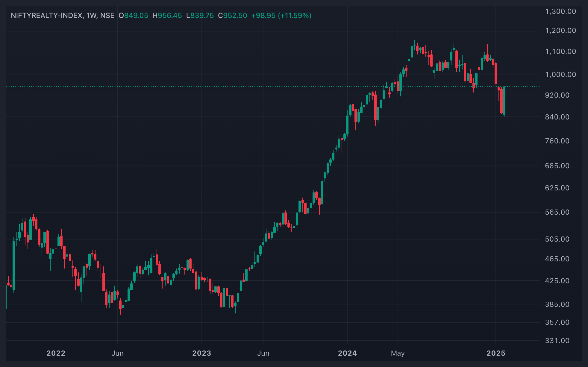Click the 1,300.00 price scale label
The image size is (588, 367).
pyautogui.click(x=561, y=11)
